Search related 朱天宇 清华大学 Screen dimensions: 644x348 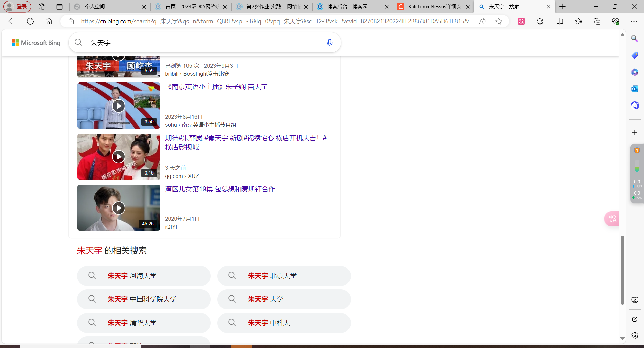(x=144, y=323)
